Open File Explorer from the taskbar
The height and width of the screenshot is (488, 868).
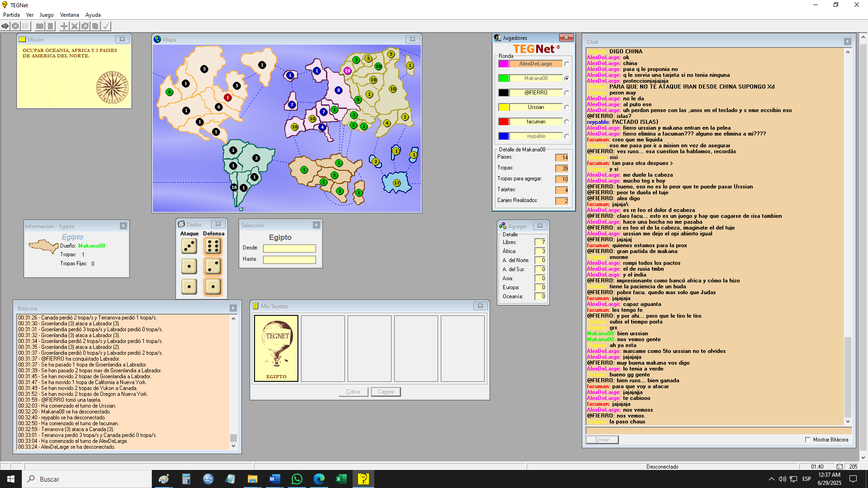[253, 479]
